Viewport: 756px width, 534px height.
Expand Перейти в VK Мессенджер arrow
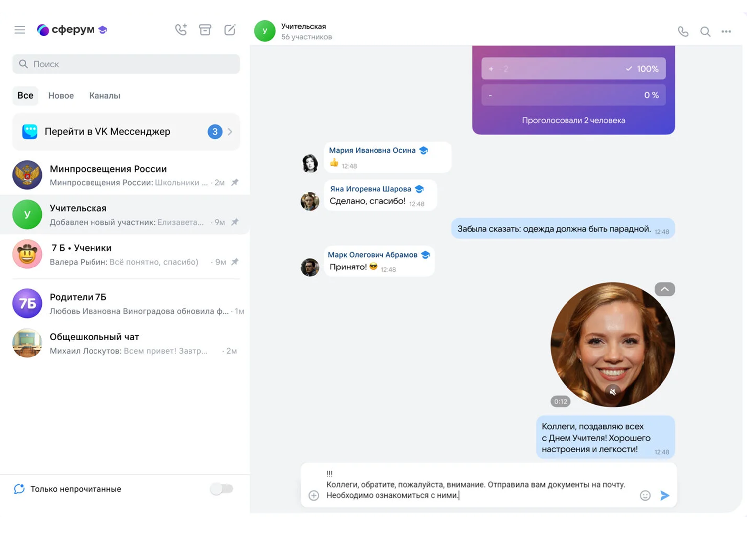point(230,132)
